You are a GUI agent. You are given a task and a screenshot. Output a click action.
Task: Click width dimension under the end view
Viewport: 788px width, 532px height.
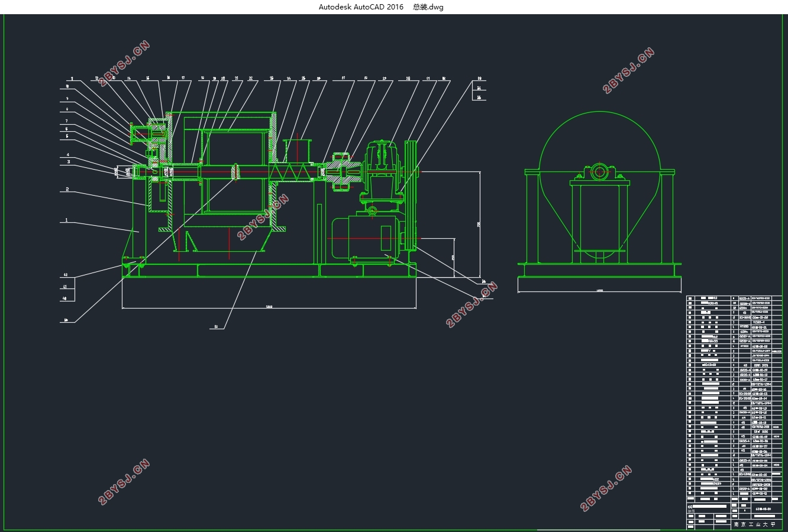pos(599,290)
